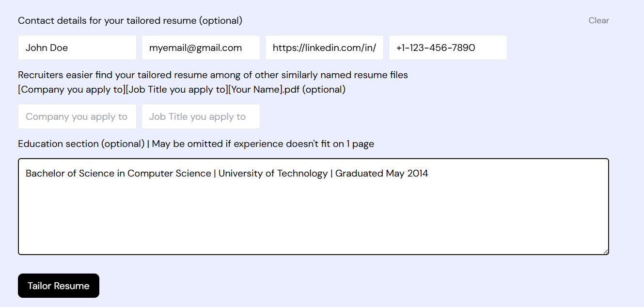The image size is (644, 307).
Task: Focus the name field containing John Doe
Action: [x=77, y=48]
